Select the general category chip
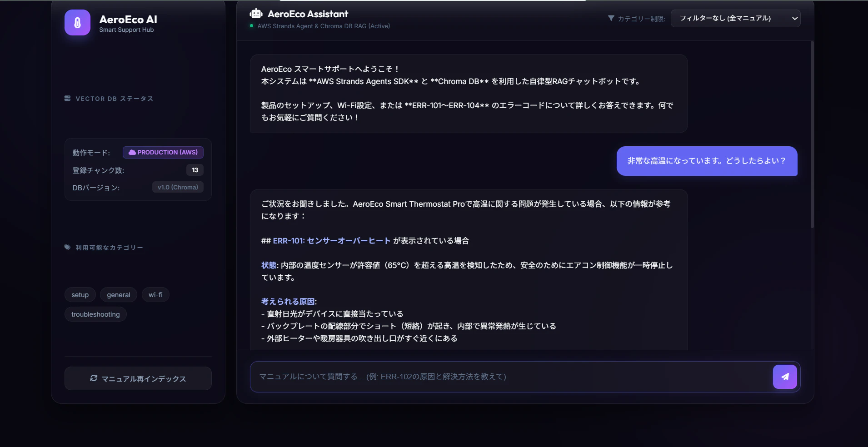 click(119, 295)
